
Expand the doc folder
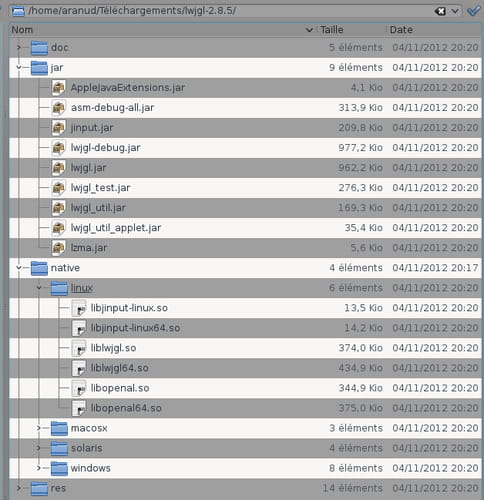[x=19, y=47]
